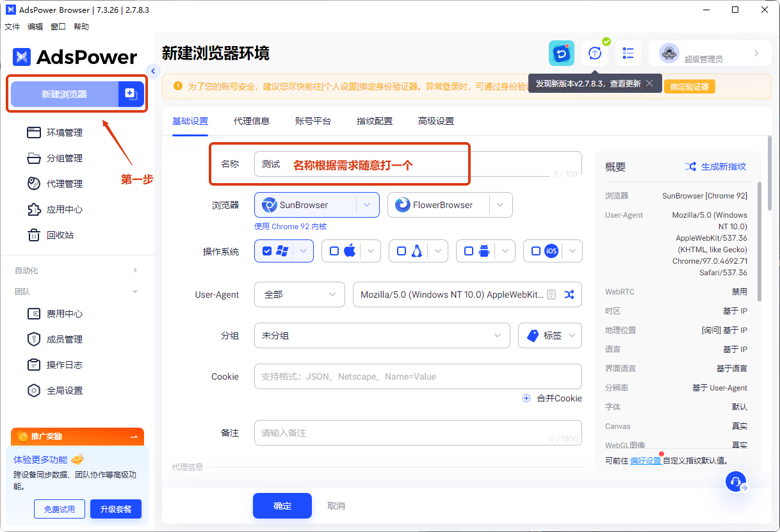
Task: Open FlowerBrowser version dropdown arrow
Action: [500, 205]
